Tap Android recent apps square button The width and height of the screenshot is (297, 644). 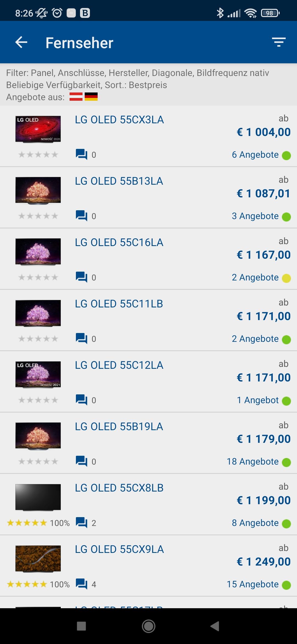(81, 626)
